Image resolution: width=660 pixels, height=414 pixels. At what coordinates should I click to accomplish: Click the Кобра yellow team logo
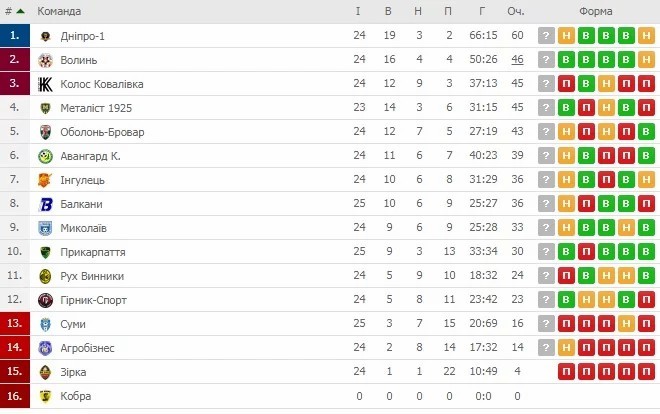click(45, 396)
